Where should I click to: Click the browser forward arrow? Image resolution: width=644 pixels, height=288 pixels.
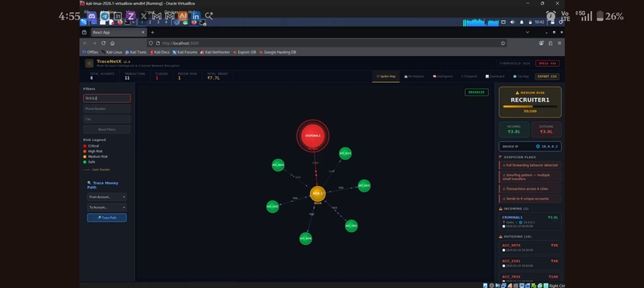[x=94, y=43]
